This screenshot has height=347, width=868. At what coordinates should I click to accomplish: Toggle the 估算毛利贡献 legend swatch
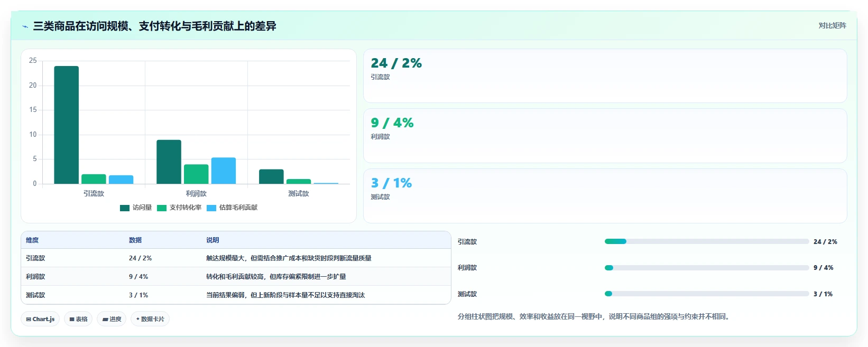(211, 208)
